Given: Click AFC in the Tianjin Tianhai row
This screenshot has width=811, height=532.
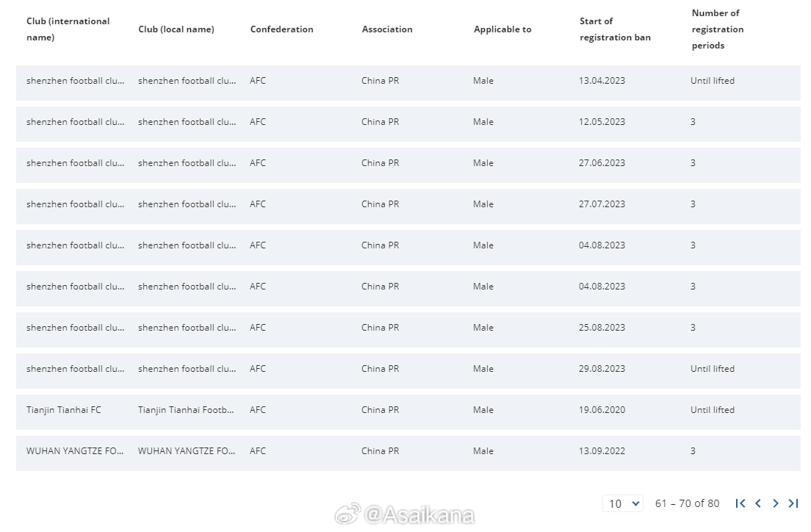Looking at the screenshot, I should click(258, 410).
